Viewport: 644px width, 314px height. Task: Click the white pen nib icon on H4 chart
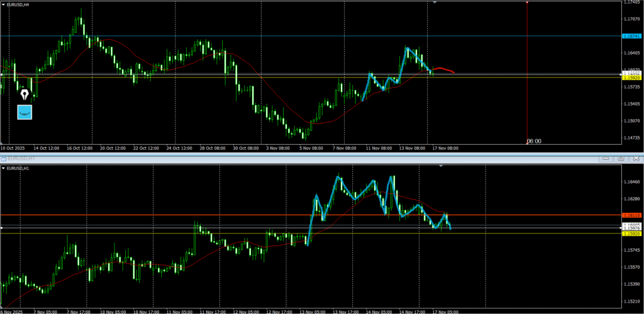pos(25,94)
